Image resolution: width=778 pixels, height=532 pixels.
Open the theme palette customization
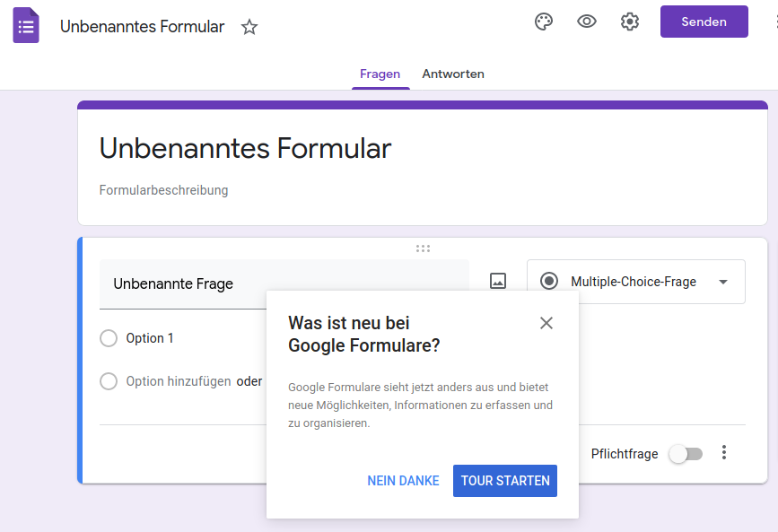(544, 22)
